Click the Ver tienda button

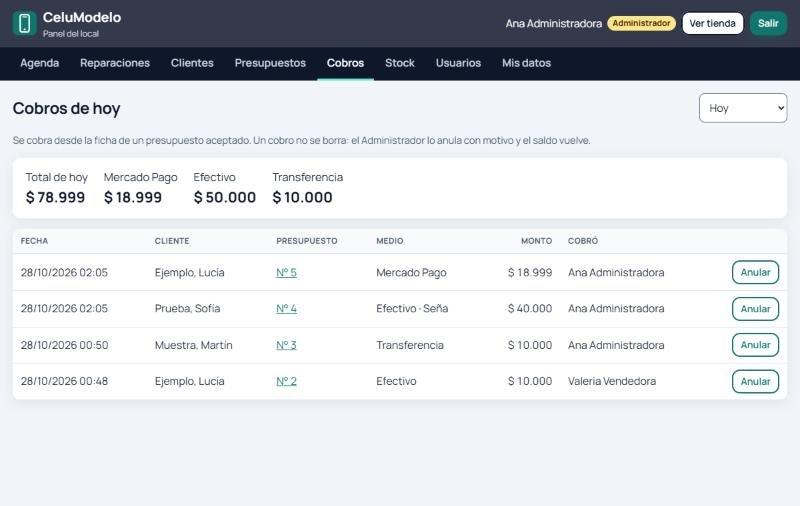pyautogui.click(x=713, y=23)
